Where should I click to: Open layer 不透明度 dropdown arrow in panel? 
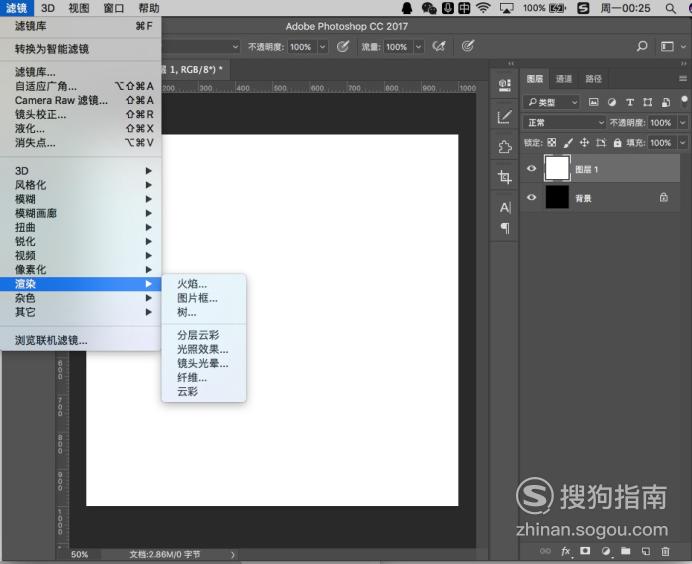click(683, 123)
